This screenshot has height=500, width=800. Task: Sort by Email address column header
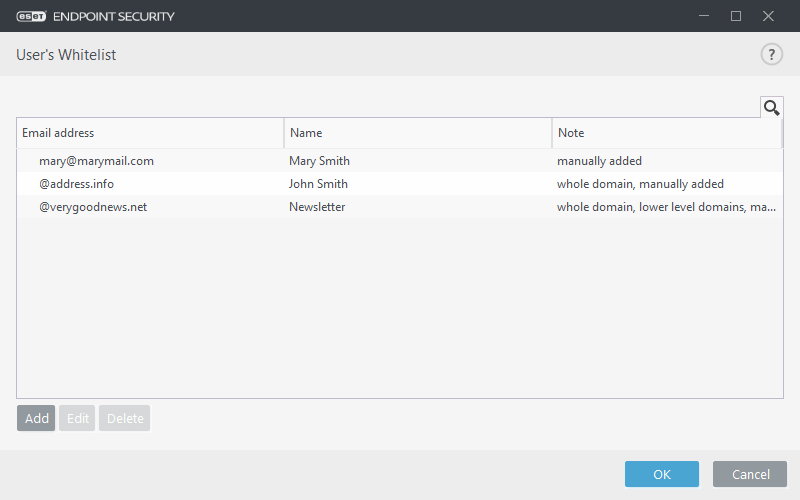pos(150,133)
